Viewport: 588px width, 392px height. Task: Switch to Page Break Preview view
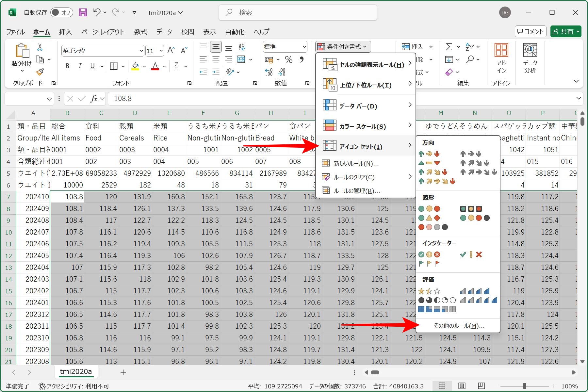click(x=481, y=386)
